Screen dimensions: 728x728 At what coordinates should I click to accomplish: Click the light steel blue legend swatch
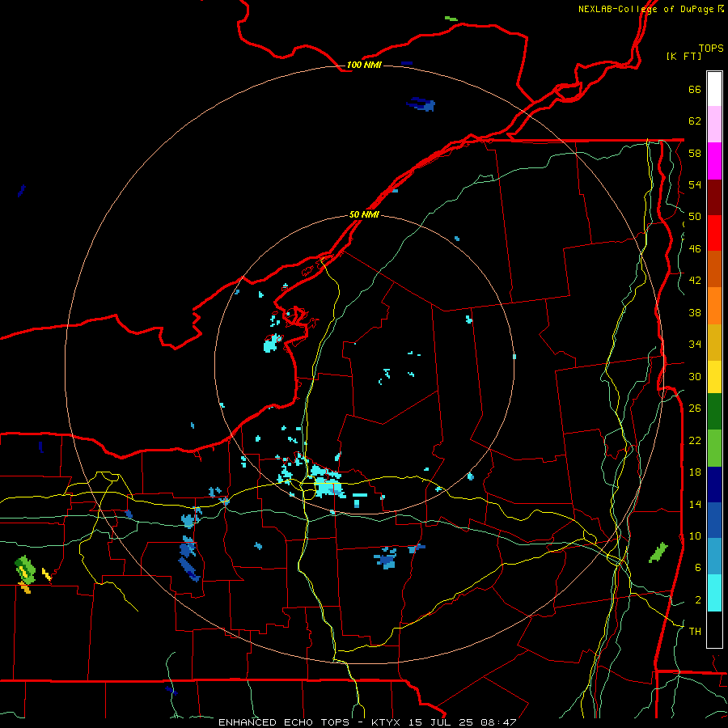tap(714, 557)
